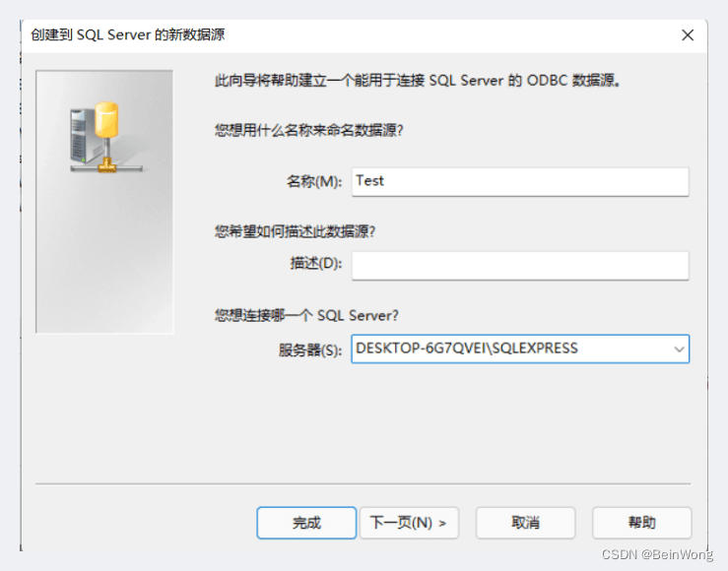Click the 服务器(S): label

pos(310,350)
